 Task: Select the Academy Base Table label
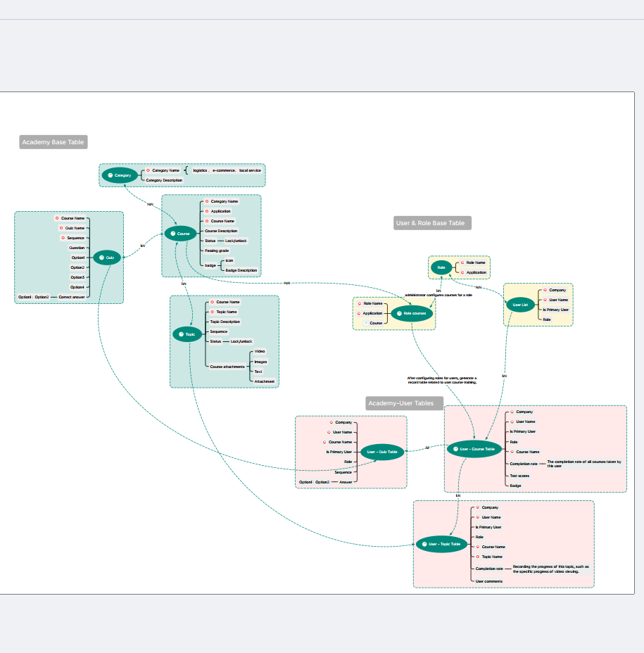pos(53,143)
